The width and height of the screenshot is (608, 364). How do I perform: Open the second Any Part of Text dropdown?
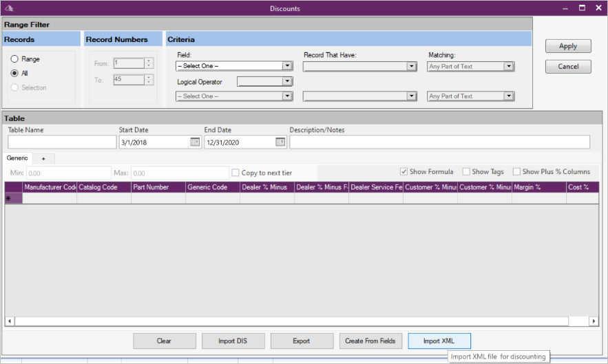click(509, 96)
